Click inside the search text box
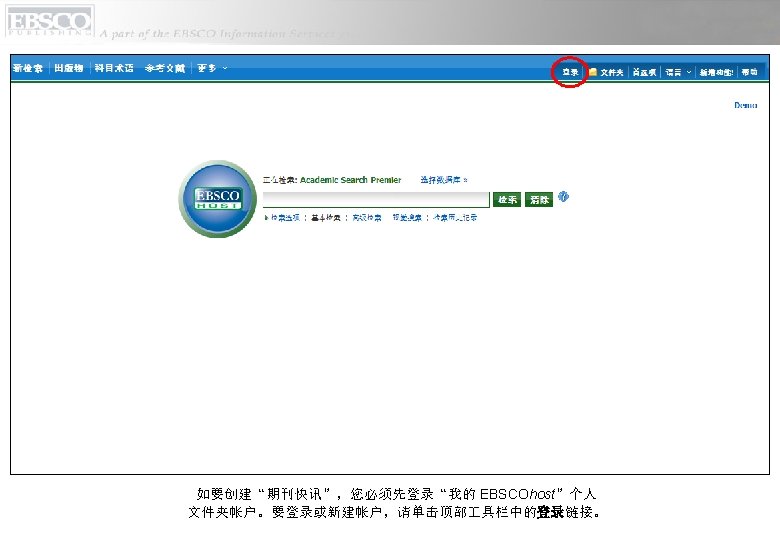The width and height of the screenshot is (780, 540). tap(376, 199)
